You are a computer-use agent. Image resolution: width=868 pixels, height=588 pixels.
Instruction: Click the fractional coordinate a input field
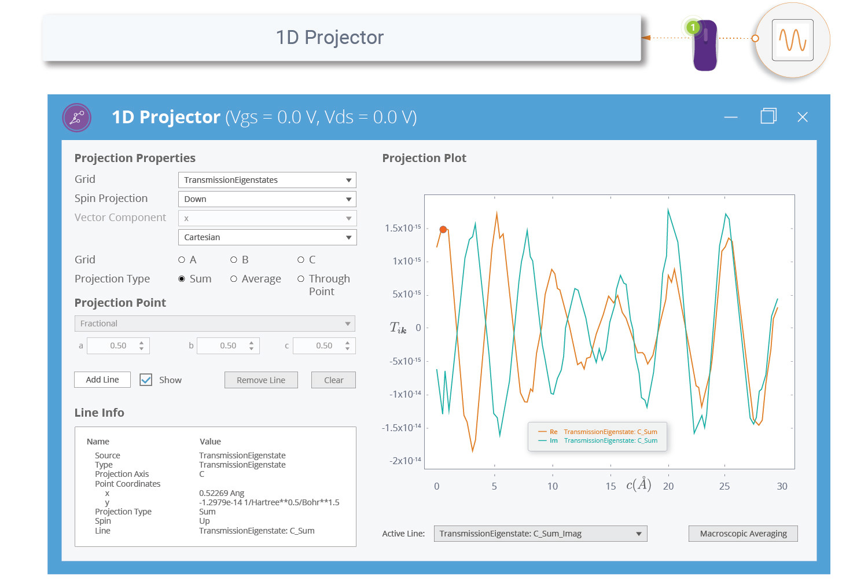point(118,346)
